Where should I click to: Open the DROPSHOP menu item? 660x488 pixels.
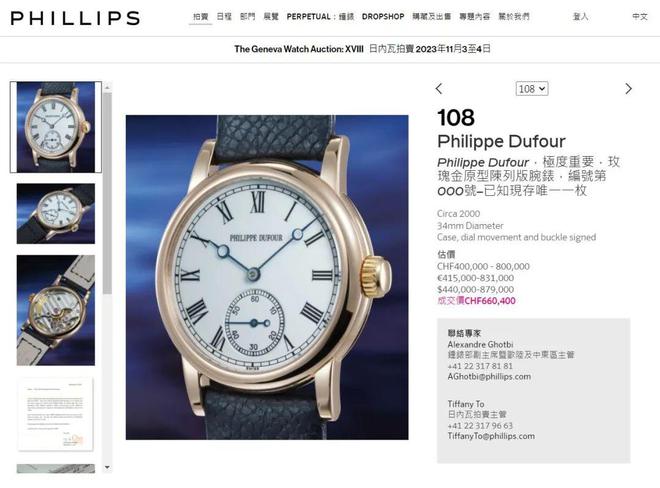tap(383, 17)
